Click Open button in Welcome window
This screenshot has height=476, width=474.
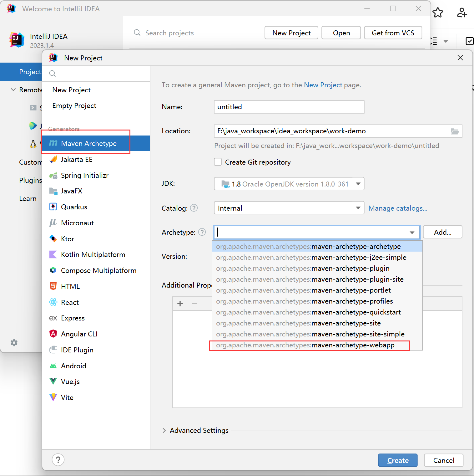pyautogui.click(x=341, y=33)
